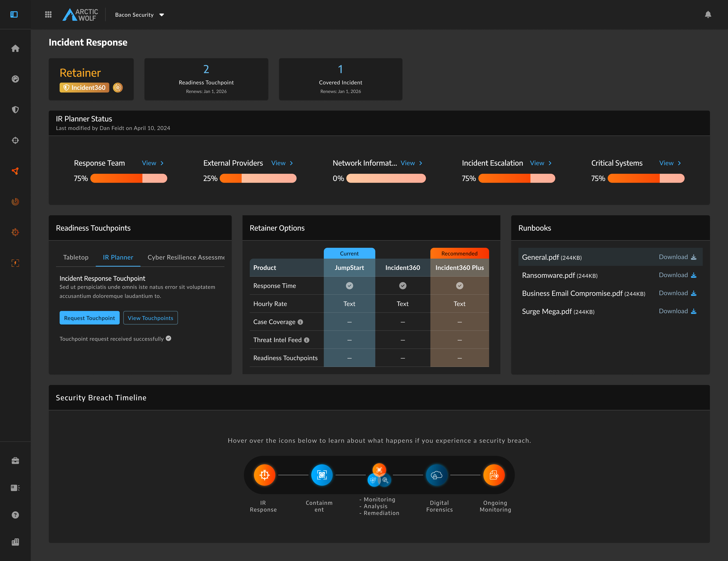Open the shield sidebar icon
Viewport: 728px width, 561px height.
pyautogui.click(x=15, y=110)
